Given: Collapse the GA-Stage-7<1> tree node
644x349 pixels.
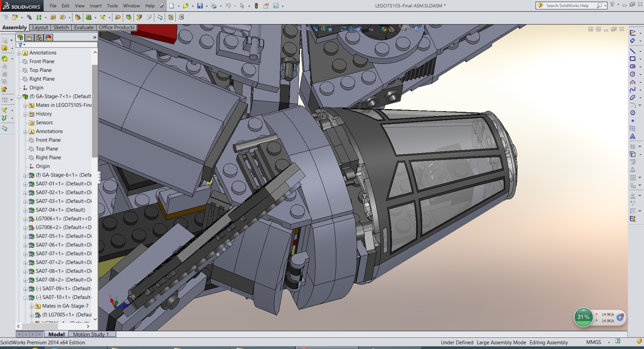Looking at the screenshot, I should 19,97.
